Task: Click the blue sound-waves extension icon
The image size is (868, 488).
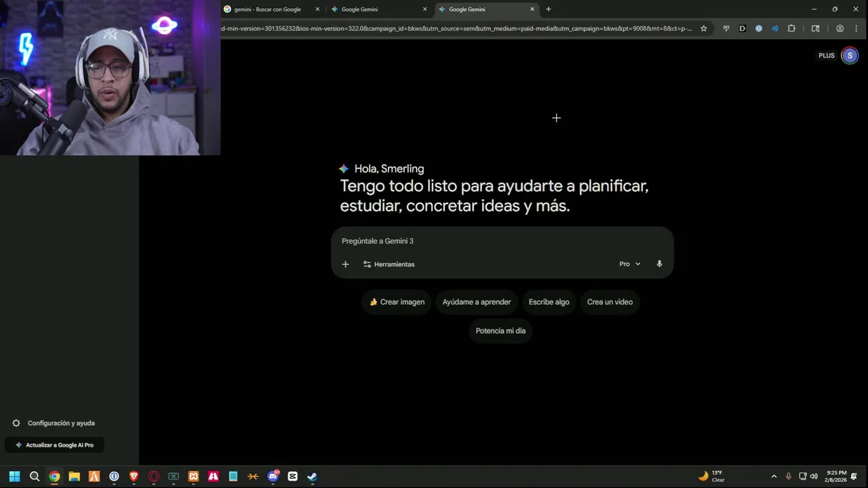Action: click(775, 28)
